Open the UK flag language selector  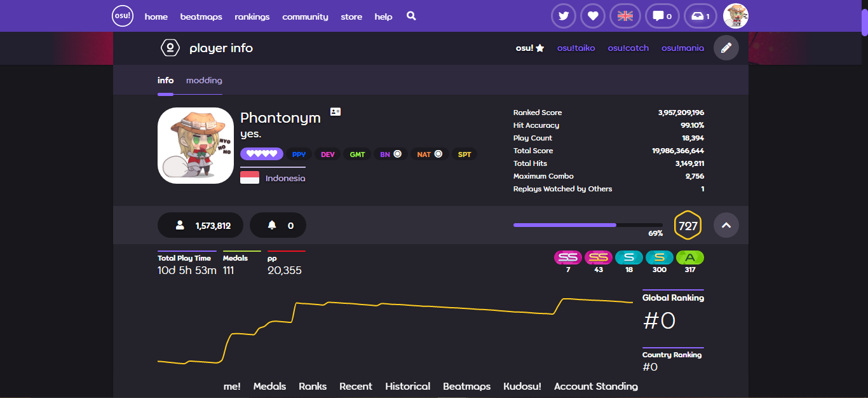625,16
